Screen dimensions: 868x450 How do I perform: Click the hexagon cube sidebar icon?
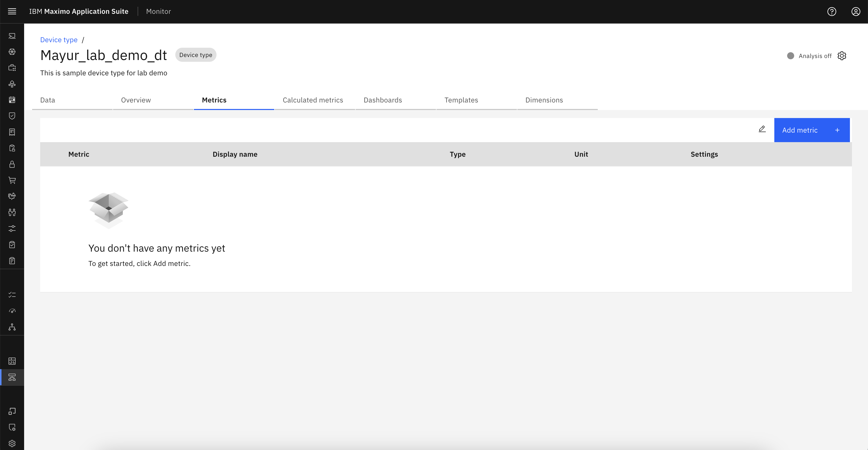[12, 51]
